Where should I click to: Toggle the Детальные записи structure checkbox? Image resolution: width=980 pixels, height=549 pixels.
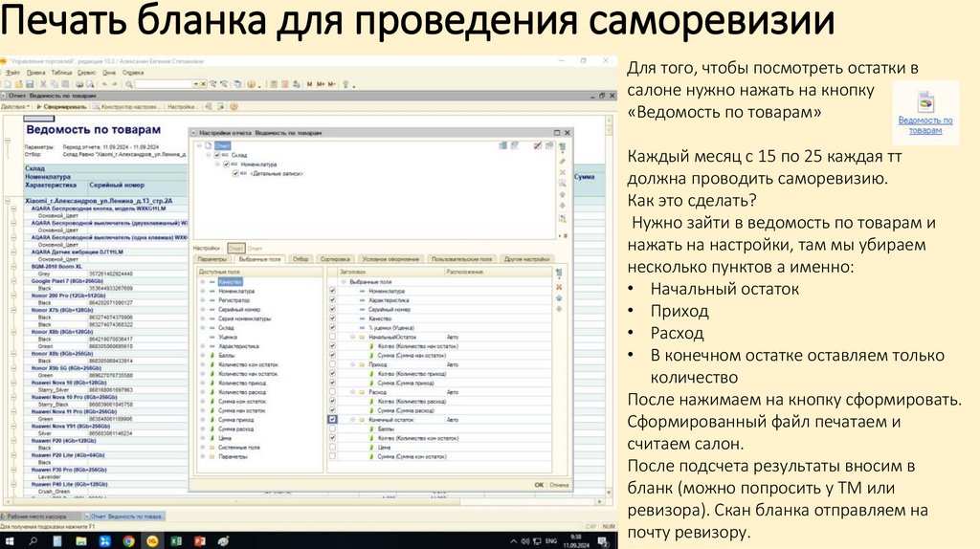click(235, 174)
